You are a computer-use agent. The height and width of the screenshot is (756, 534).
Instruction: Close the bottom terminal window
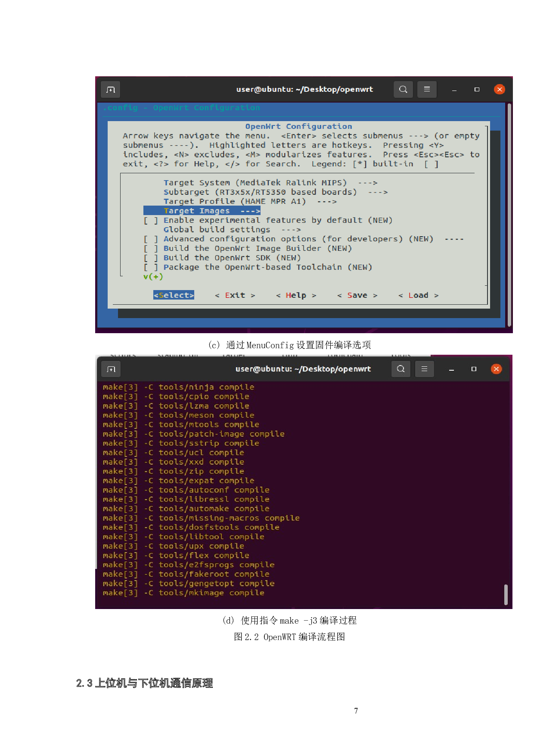(x=496, y=369)
